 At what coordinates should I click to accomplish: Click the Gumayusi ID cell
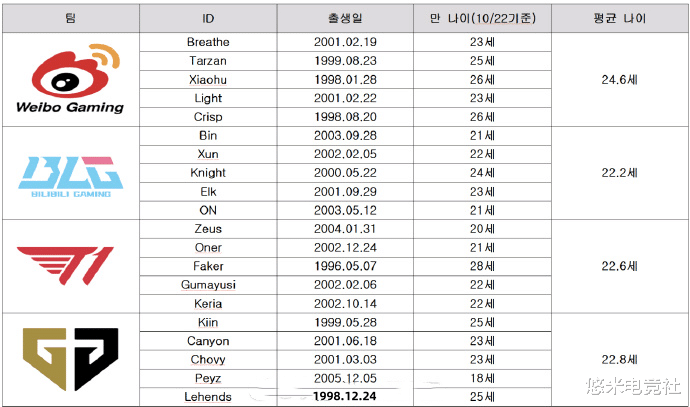click(x=208, y=285)
